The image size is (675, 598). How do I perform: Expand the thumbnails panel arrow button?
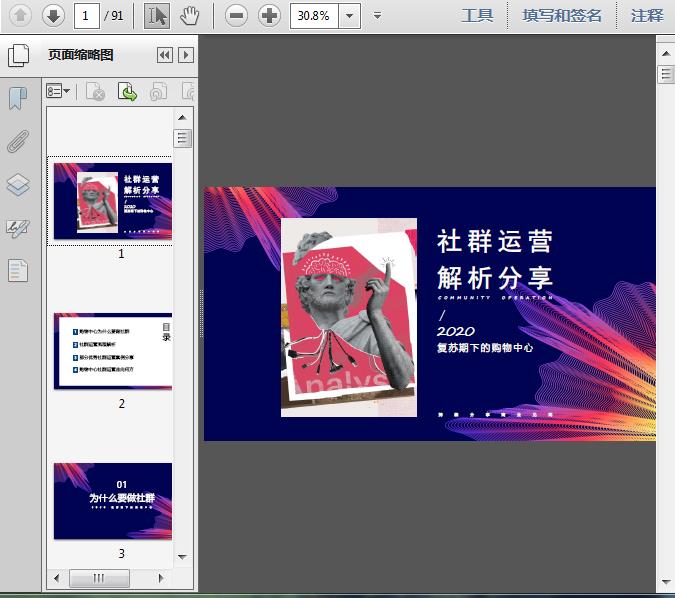(186, 55)
